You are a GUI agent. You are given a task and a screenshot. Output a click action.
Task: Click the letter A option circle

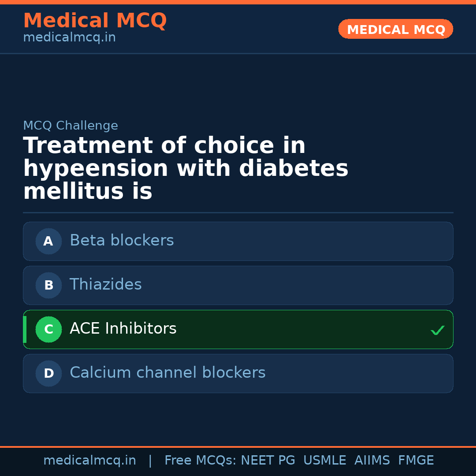[48, 241]
